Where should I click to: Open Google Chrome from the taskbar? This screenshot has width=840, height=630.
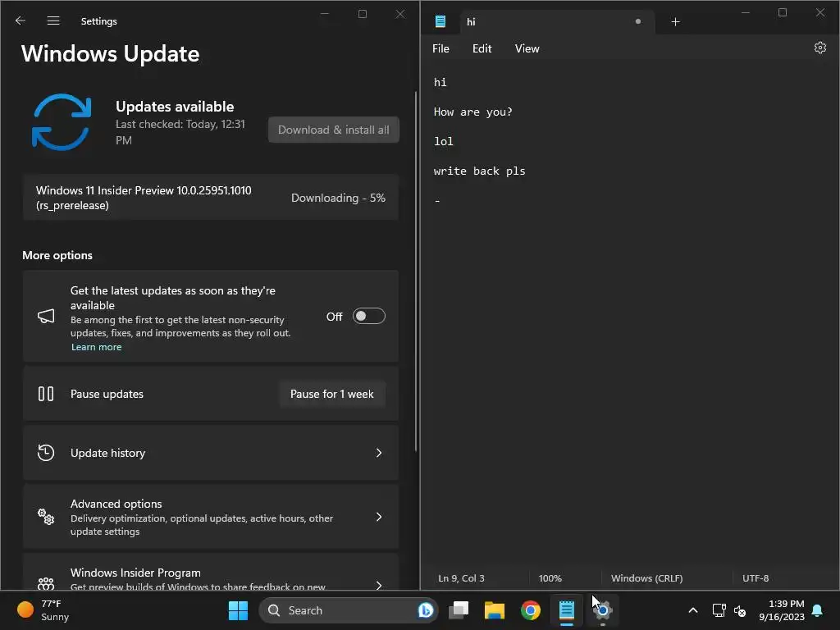point(531,610)
